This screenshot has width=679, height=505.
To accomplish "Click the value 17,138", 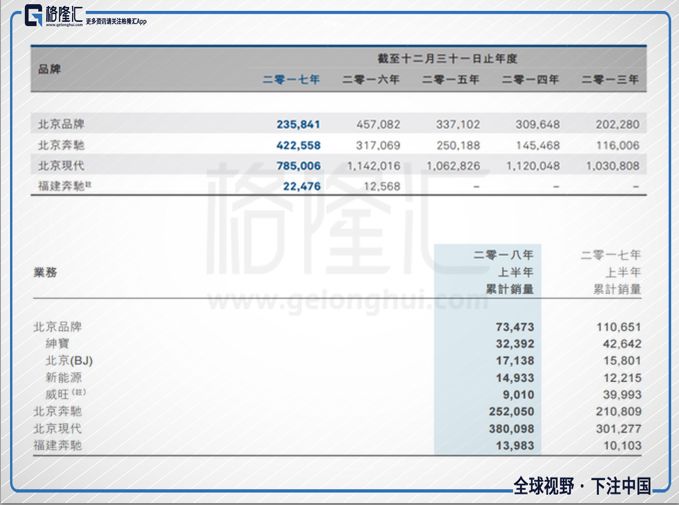I will [515, 361].
